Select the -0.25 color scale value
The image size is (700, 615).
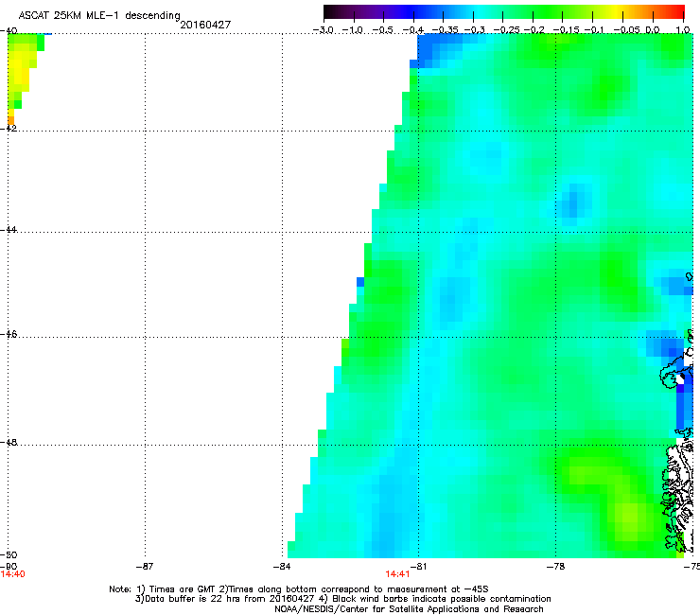(x=506, y=30)
